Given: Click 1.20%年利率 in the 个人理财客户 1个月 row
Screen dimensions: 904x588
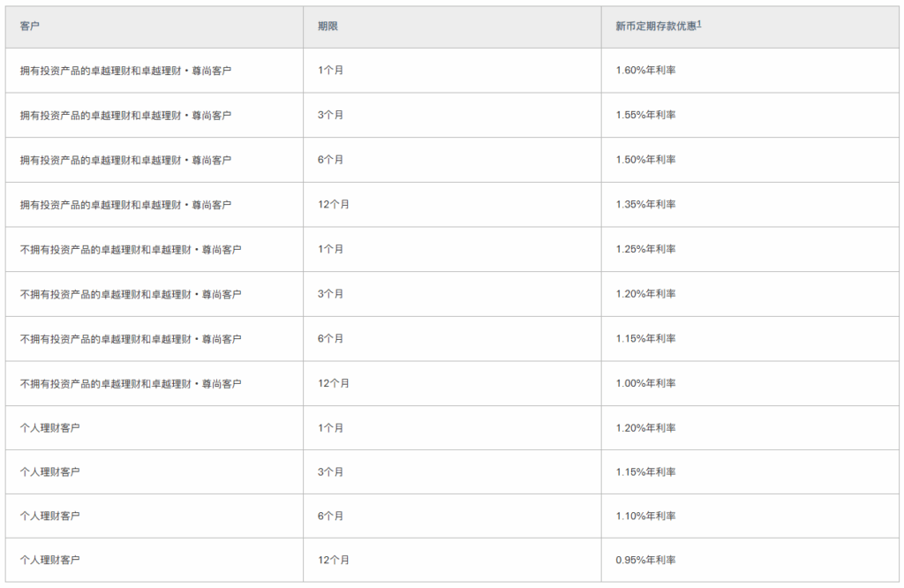Looking at the screenshot, I should (645, 428).
